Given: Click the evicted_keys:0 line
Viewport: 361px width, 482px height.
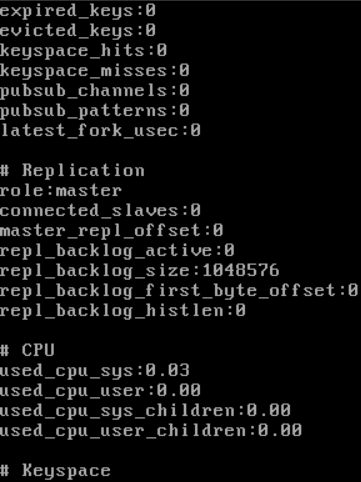Looking at the screenshot, I should point(78,32).
